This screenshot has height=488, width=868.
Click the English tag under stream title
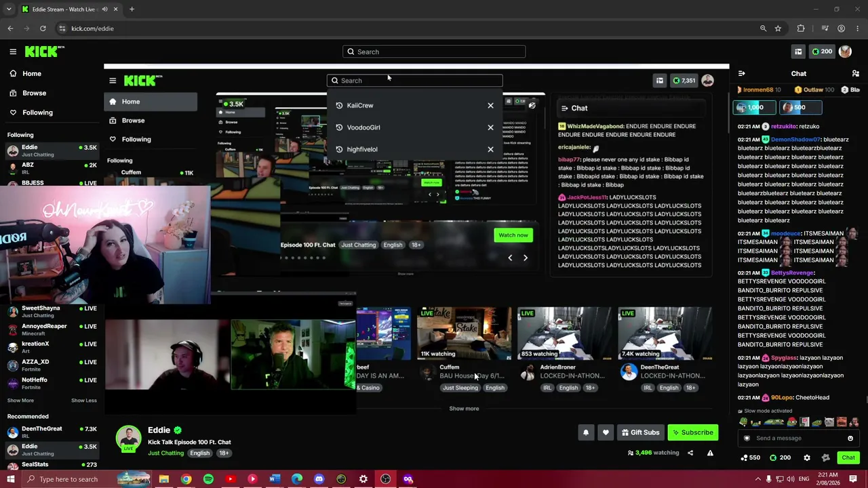199,453
